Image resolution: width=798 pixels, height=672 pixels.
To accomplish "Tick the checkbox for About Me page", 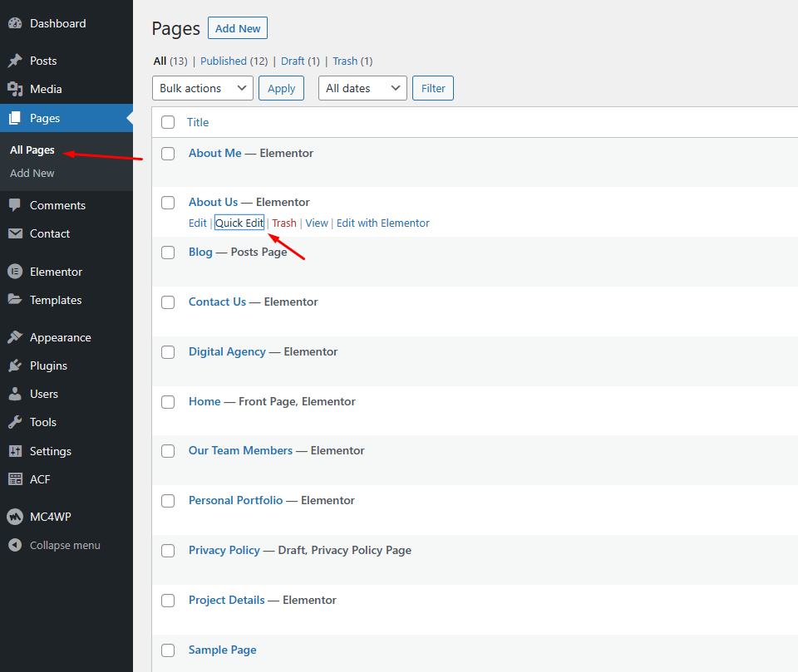I will click(x=168, y=154).
